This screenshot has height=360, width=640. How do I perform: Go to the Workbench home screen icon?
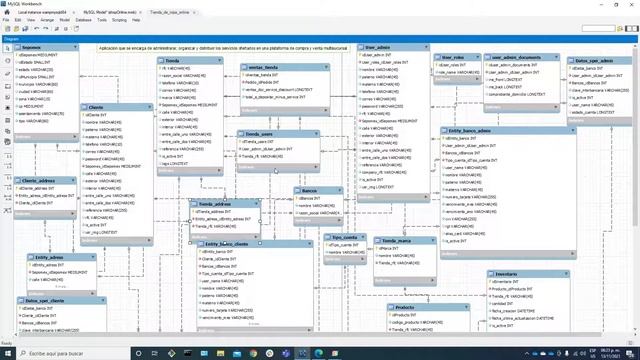[7, 12]
